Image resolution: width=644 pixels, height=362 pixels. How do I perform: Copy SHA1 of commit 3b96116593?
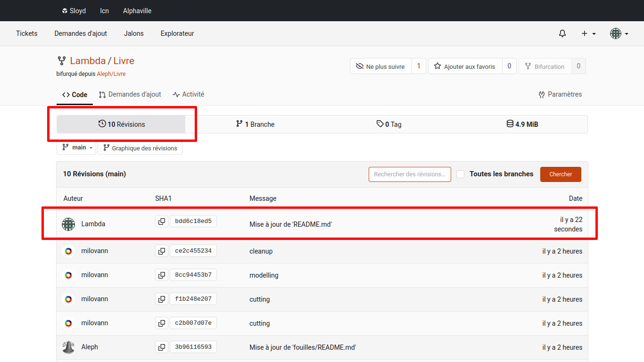162,347
